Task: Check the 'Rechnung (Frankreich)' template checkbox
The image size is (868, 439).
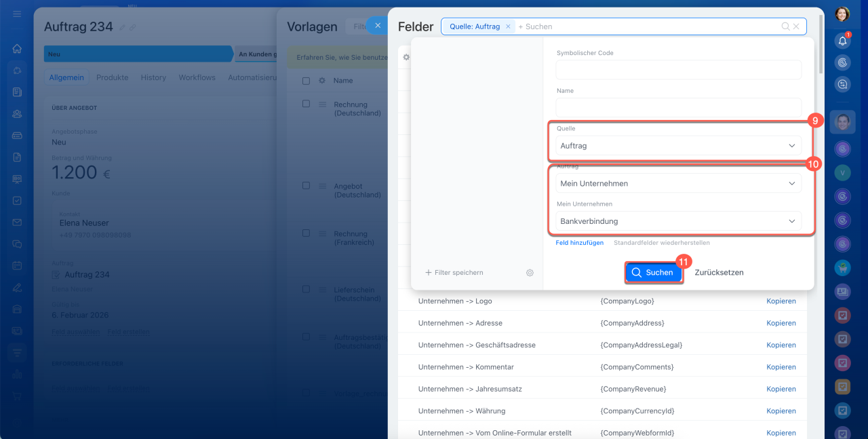Action: (x=306, y=233)
